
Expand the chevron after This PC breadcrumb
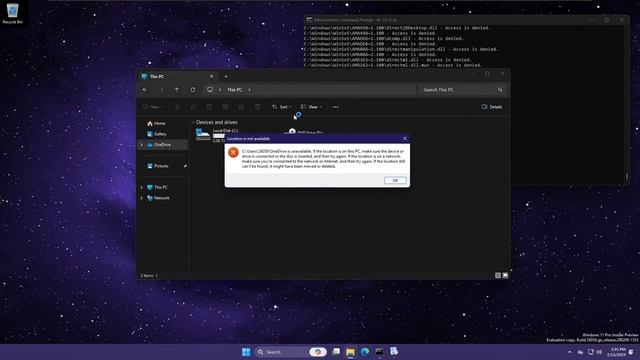[x=249, y=90]
